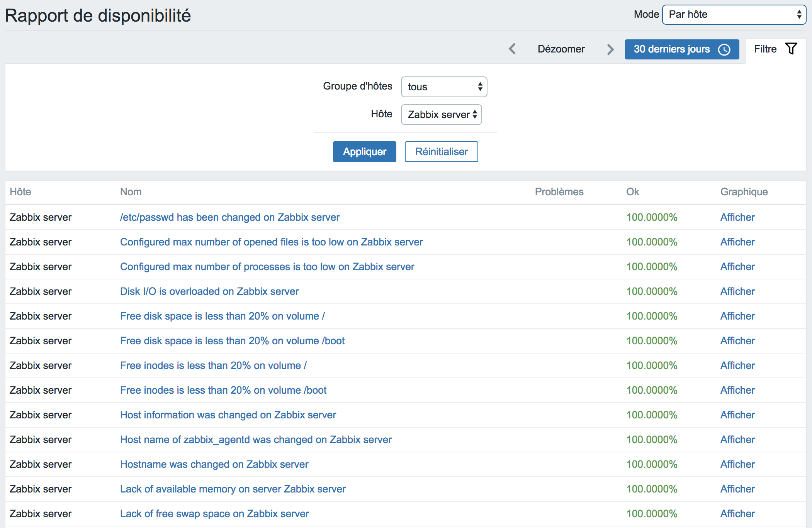Open 'Free disk space on volume /boot' link
This screenshot has width=812, height=528.
[233, 341]
